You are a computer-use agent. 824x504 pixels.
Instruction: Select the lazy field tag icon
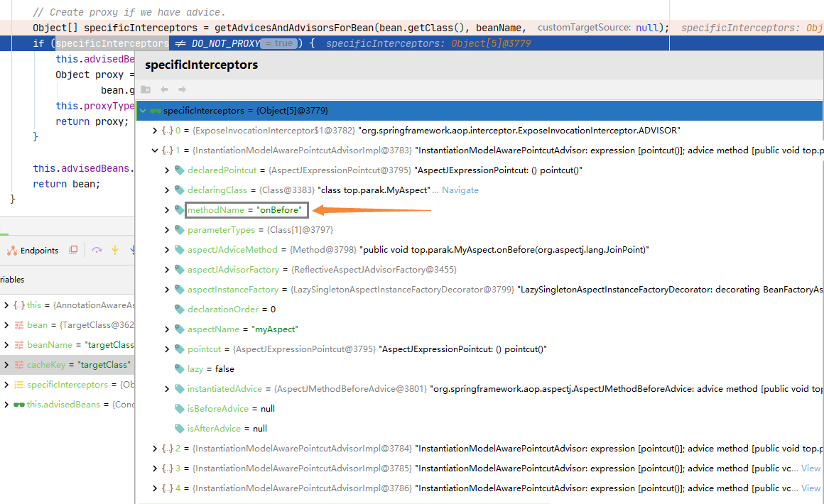(179, 369)
